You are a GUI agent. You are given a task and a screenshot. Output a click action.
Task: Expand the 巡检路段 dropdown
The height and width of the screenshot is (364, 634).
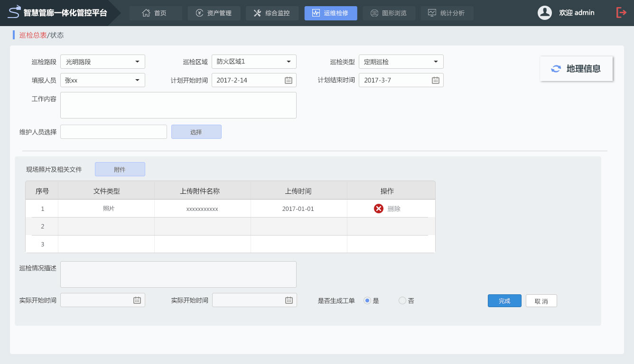click(x=137, y=62)
